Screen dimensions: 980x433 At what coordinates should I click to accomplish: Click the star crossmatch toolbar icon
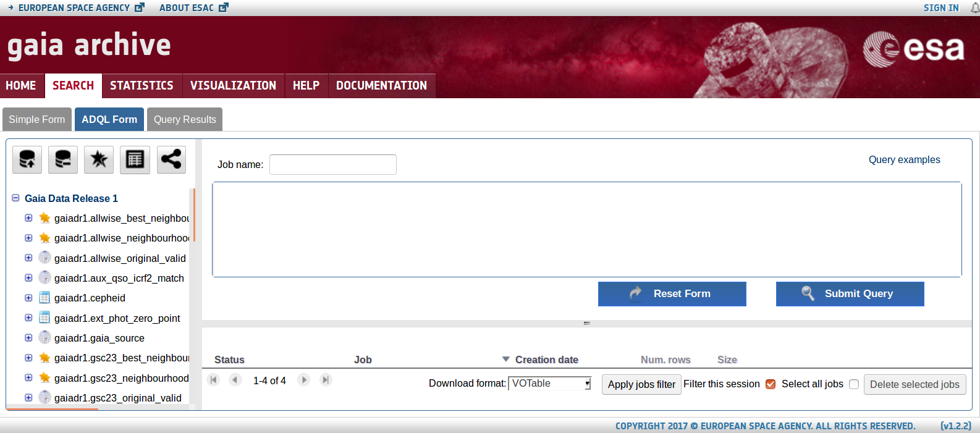(99, 160)
